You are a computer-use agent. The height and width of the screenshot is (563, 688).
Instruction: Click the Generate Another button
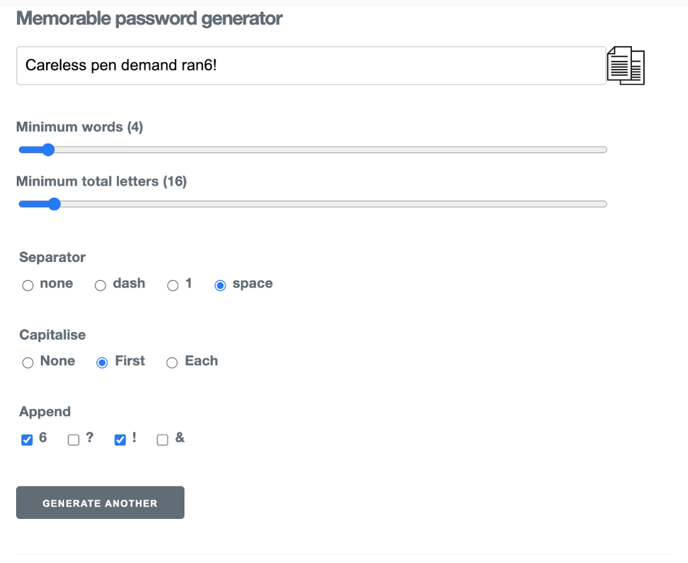[100, 502]
